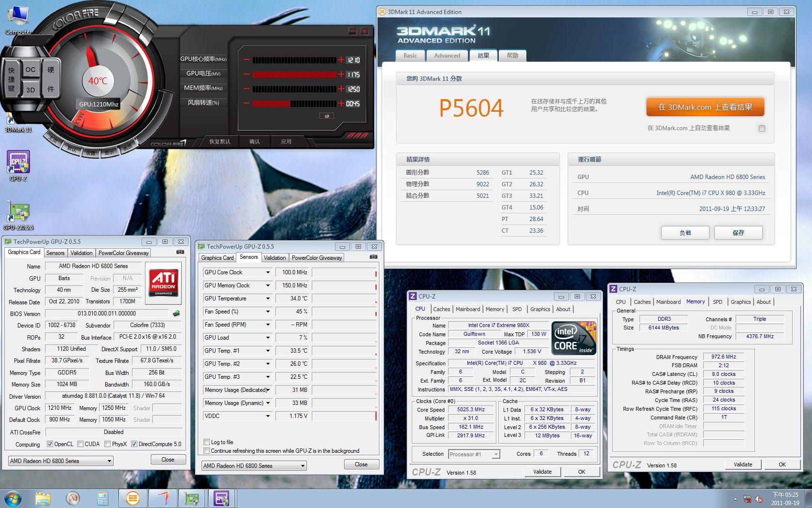Open the Windows Start menu orb
The width and height of the screenshot is (812, 508).
pyautogui.click(x=13, y=498)
